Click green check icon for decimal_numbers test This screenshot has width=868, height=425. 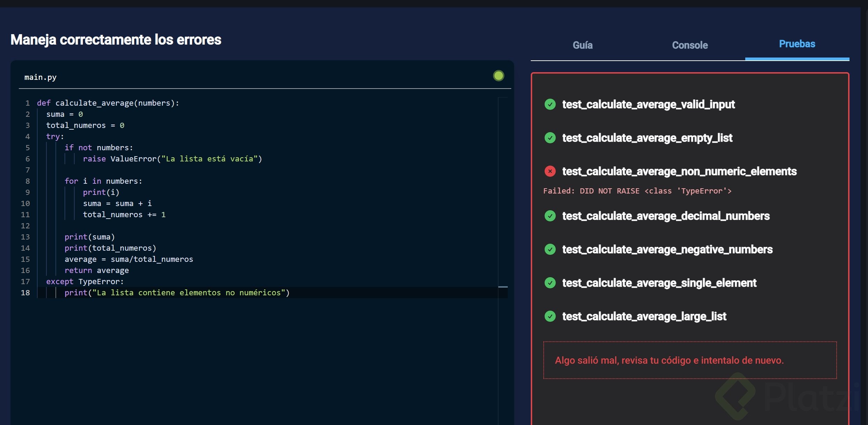(550, 216)
